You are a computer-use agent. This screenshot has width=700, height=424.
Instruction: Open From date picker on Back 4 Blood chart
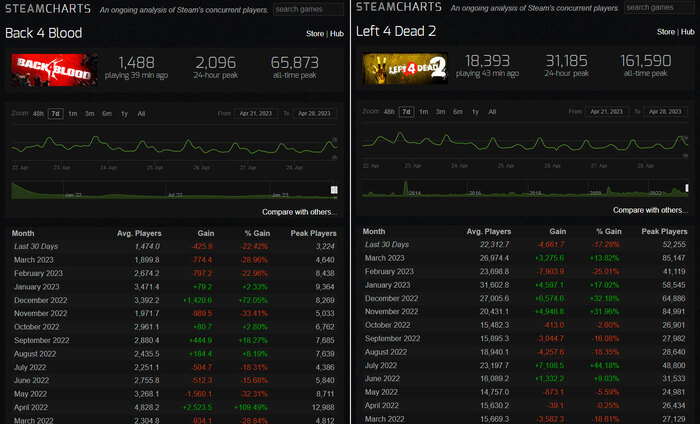click(x=258, y=113)
